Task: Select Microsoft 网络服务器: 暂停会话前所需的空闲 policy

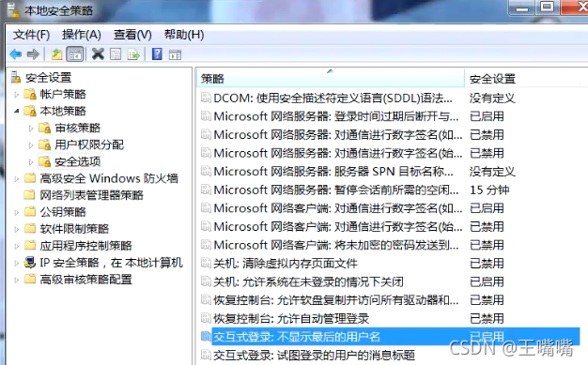Action: pos(336,190)
